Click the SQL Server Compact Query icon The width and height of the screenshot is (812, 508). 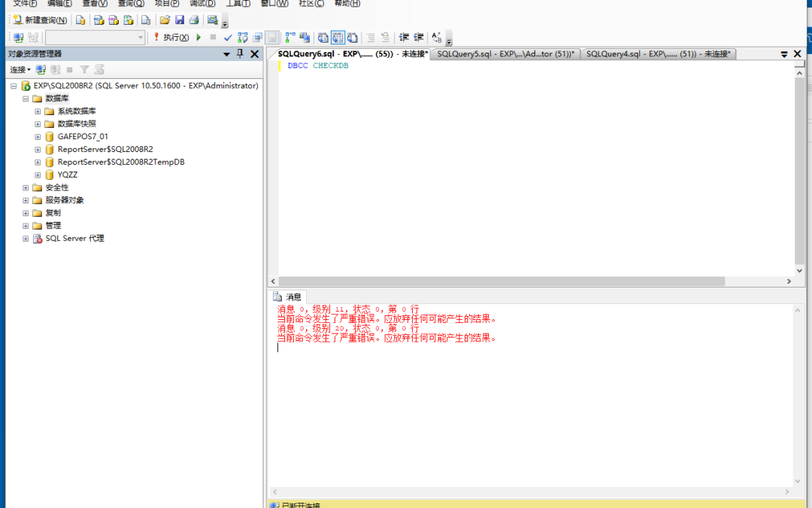click(146, 20)
